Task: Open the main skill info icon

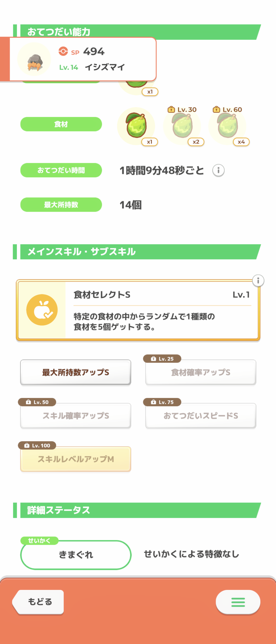Action: pyautogui.click(x=258, y=281)
